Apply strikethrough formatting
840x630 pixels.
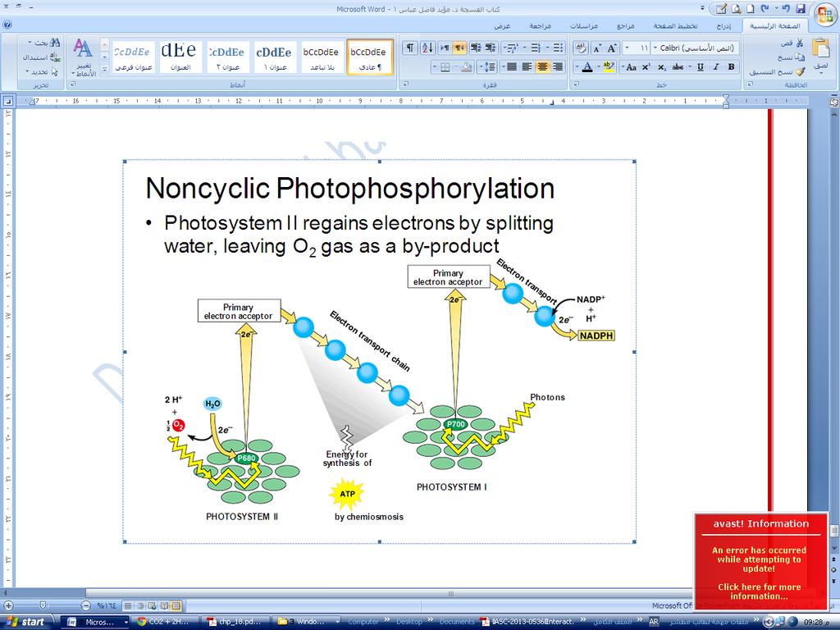point(678,67)
